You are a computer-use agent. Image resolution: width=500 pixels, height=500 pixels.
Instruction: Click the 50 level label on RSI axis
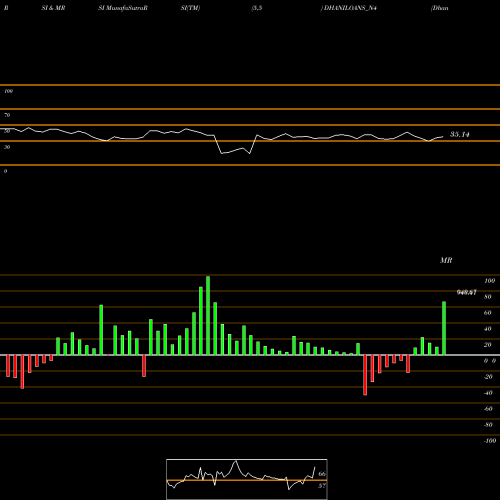7,131
